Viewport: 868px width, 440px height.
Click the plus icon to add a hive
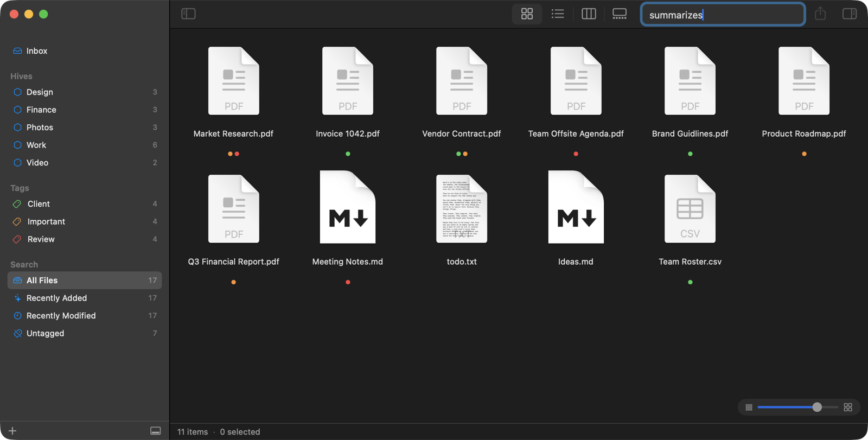pos(12,431)
